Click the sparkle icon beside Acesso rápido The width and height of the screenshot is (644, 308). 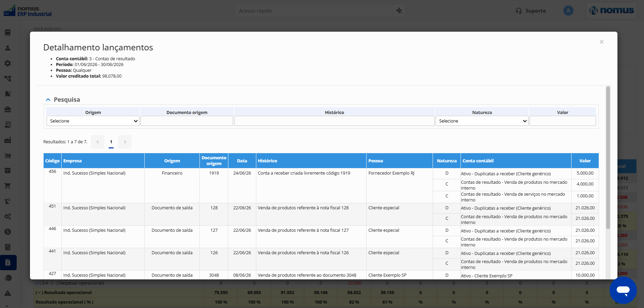click(399, 11)
